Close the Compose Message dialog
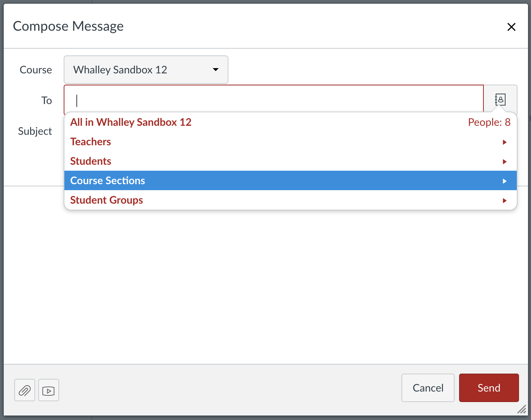Viewport: 531px width, 420px height. click(x=511, y=27)
